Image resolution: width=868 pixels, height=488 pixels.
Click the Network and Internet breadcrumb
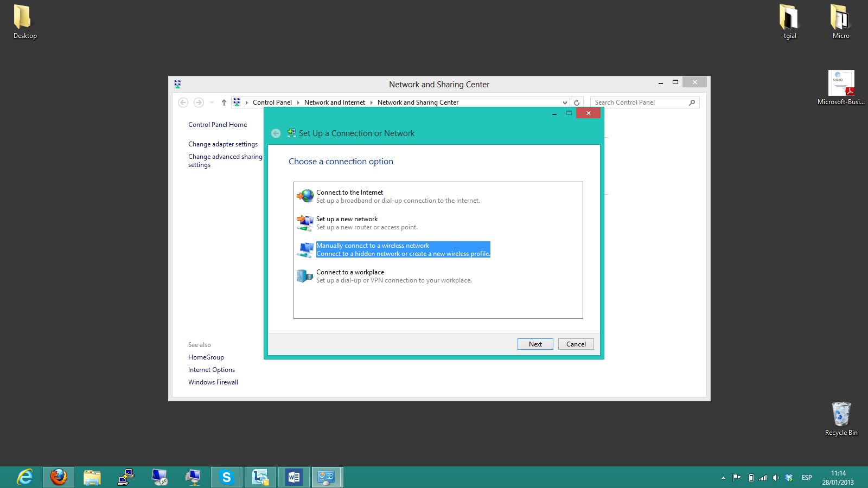click(334, 102)
